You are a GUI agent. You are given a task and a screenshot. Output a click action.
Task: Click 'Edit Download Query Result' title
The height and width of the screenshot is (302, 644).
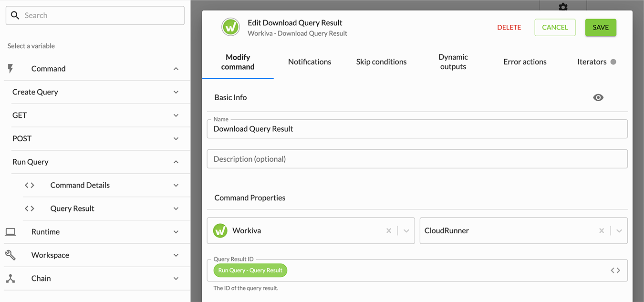pos(295,23)
